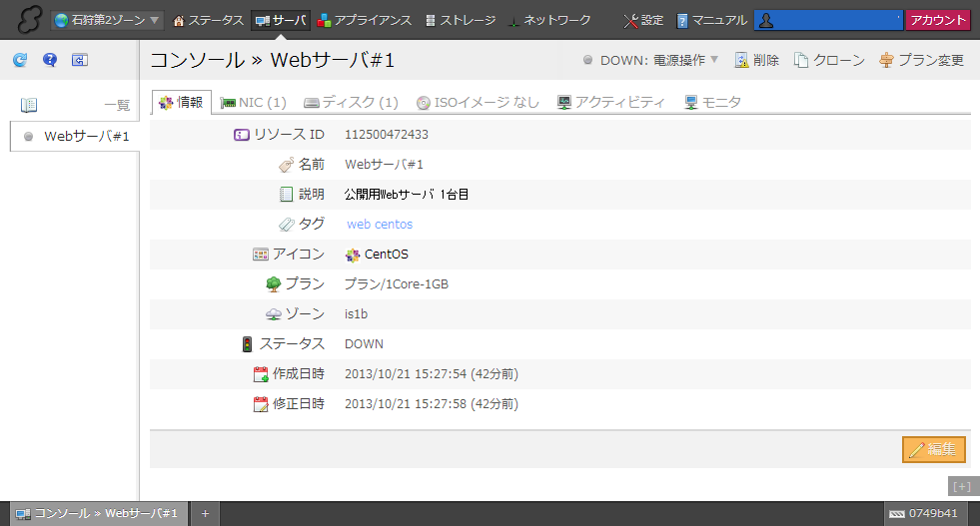Open ストレージ from the top menu
The image size is (980, 526).
(x=460, y=20)
